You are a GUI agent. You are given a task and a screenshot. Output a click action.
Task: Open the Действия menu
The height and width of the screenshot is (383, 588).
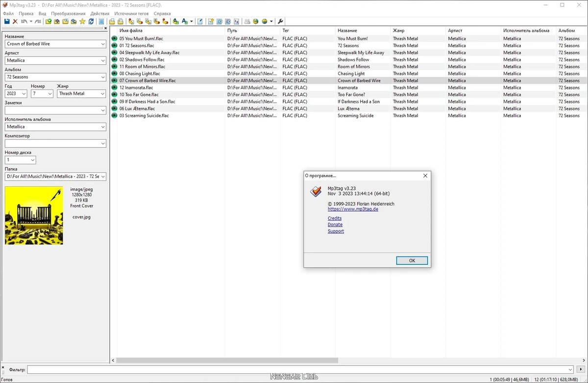(x=100, y=14)
